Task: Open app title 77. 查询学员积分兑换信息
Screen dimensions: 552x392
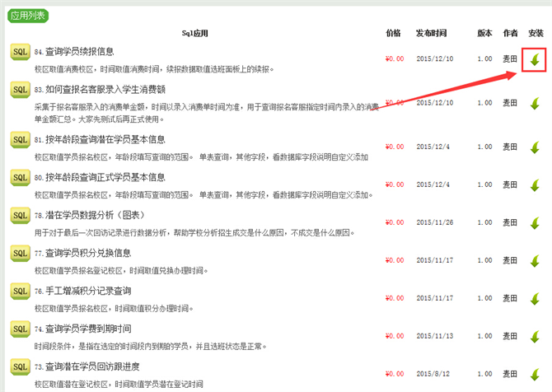Action: [x=82, y=254]
